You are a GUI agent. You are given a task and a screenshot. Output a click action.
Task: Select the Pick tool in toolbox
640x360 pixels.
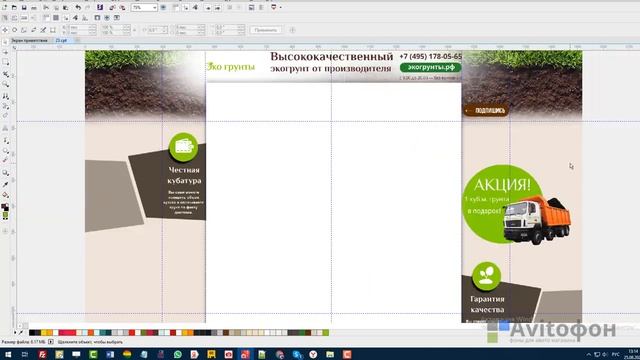(x=5, y=42)
